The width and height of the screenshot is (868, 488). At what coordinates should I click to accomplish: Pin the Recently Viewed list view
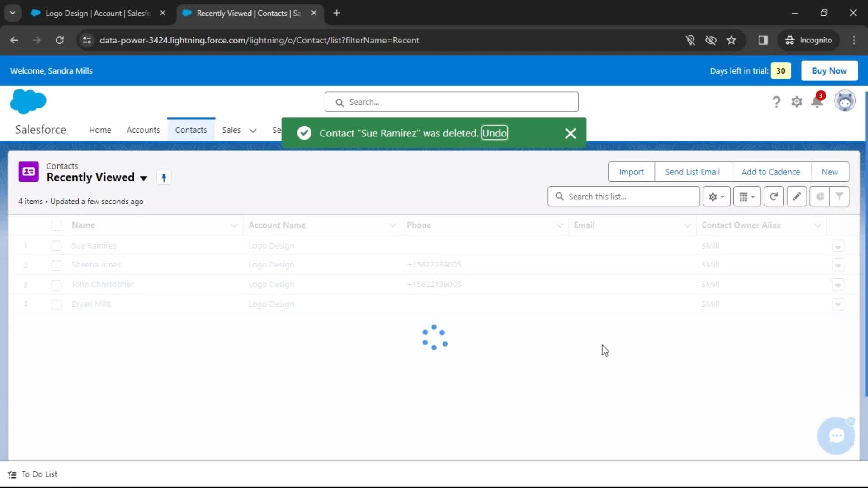164,178
